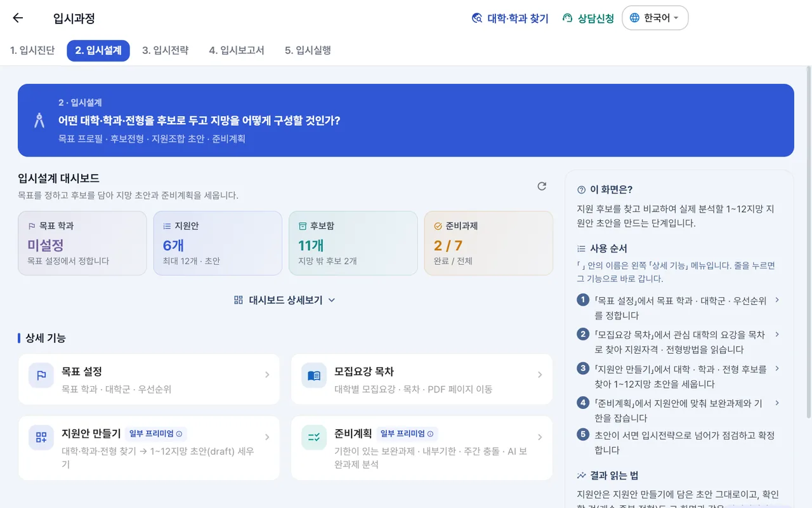
Task: Click the help icon beside 이 화면은?
Action: [x=581, y=190]
